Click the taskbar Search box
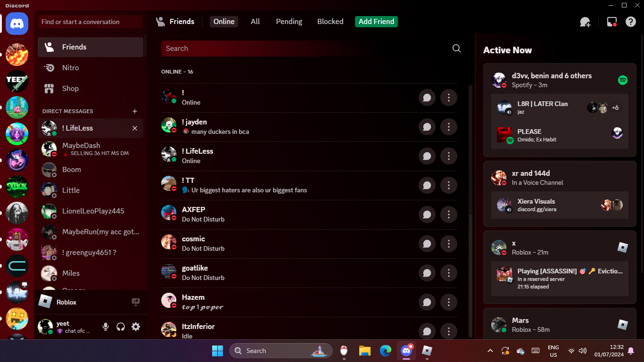 point(281,351)
